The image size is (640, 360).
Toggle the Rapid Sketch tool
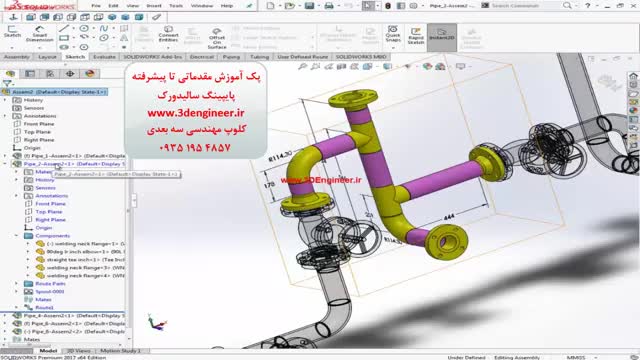tap(416, 36)
